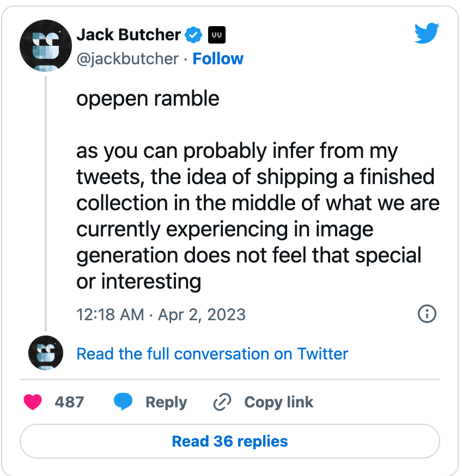Open the Jack Butcher display name

click(129, 35)
